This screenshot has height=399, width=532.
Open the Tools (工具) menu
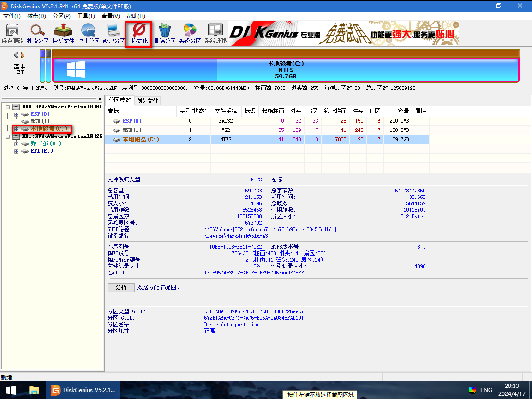pos(86,16)
